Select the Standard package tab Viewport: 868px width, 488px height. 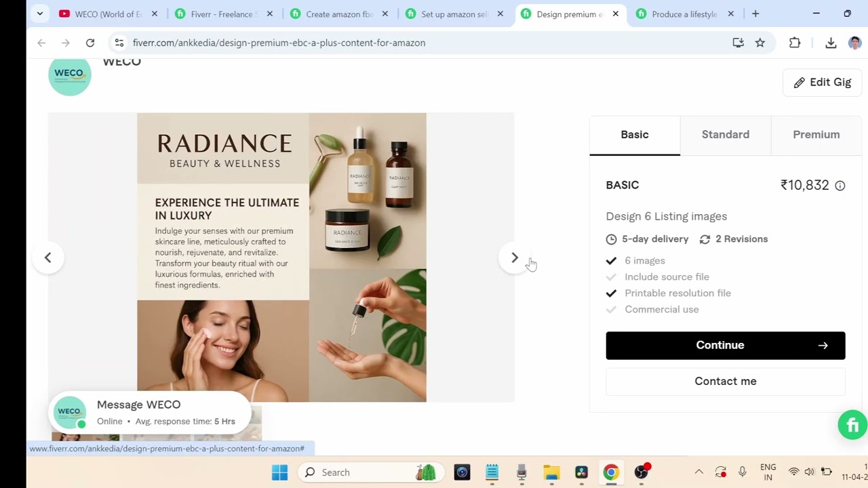(x=726, y=135)
